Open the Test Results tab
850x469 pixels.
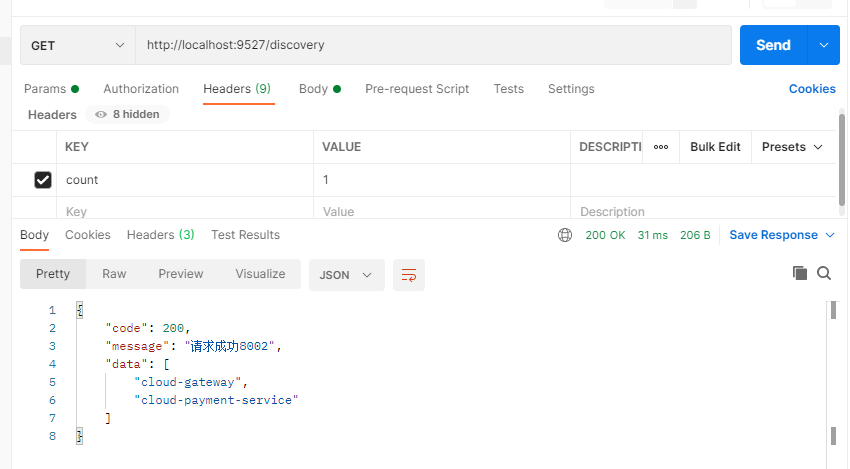[x=246, y=235]
